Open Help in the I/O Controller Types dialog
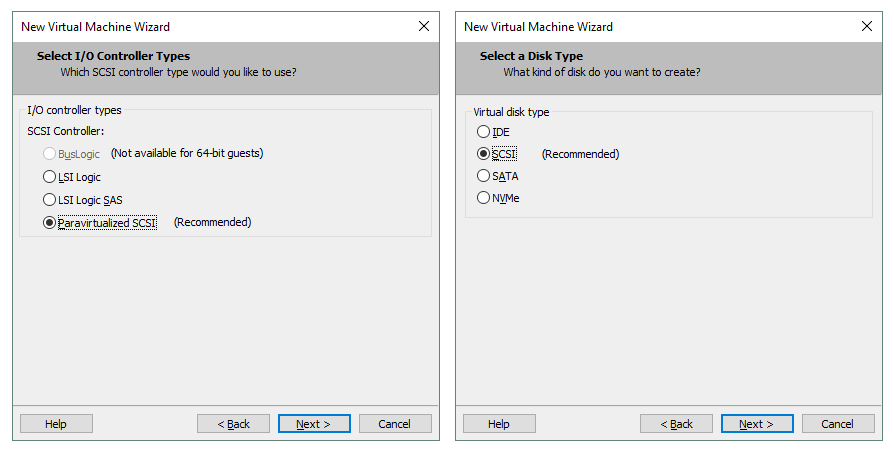The height and width of the screenshot is (452, 894). [x=56, y=424]
